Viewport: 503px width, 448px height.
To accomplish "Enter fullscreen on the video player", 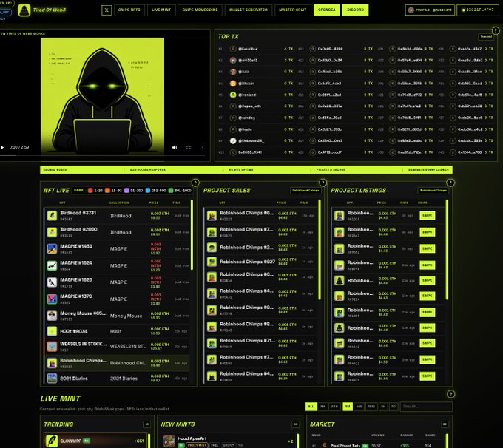I will 189,148.
